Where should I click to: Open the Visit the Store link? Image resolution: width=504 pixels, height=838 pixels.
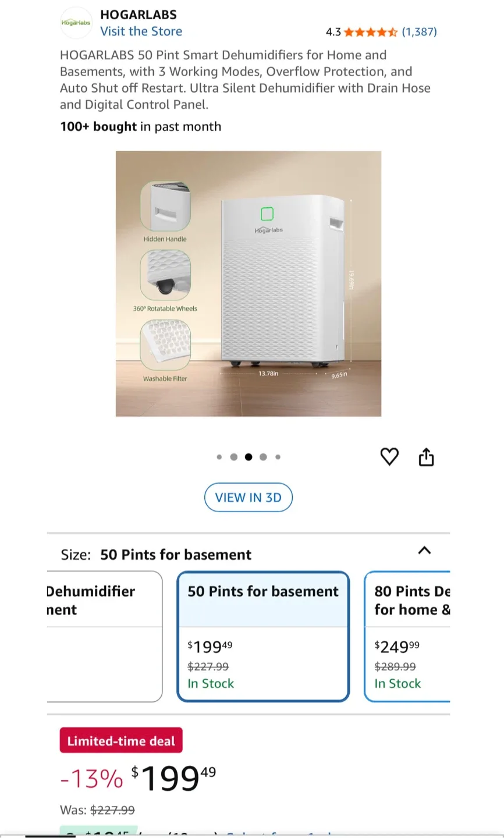tap(141, 31)
